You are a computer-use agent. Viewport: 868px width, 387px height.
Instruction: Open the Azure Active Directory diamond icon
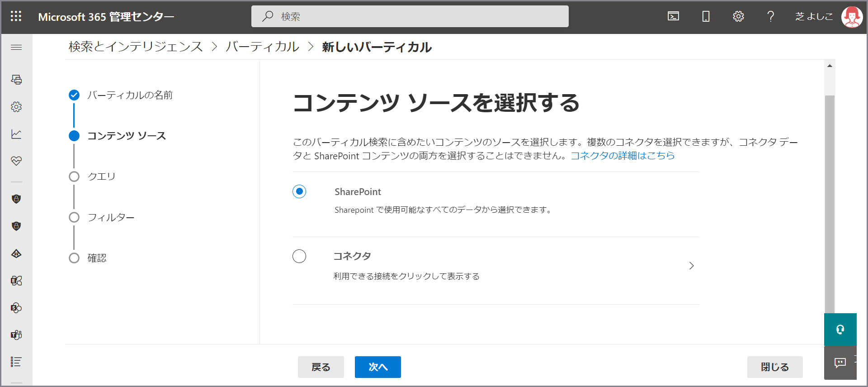click(x=16, y=253)
